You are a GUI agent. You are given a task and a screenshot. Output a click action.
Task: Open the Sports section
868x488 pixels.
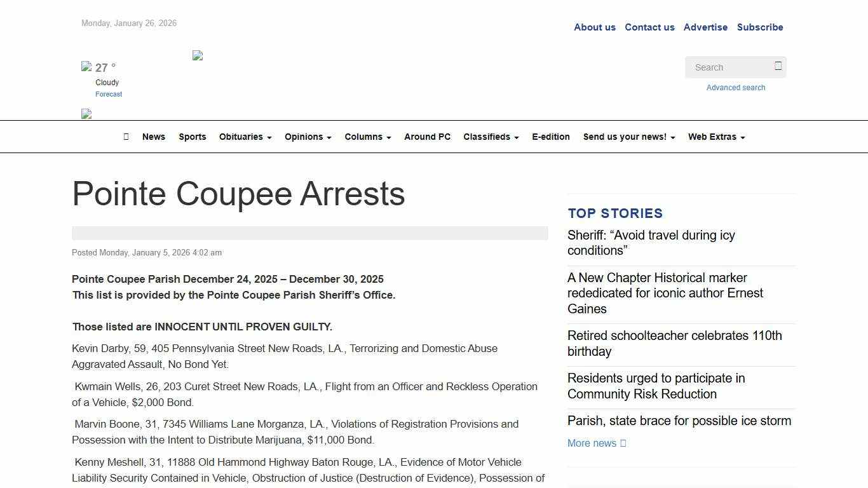[x=192, y=137]
